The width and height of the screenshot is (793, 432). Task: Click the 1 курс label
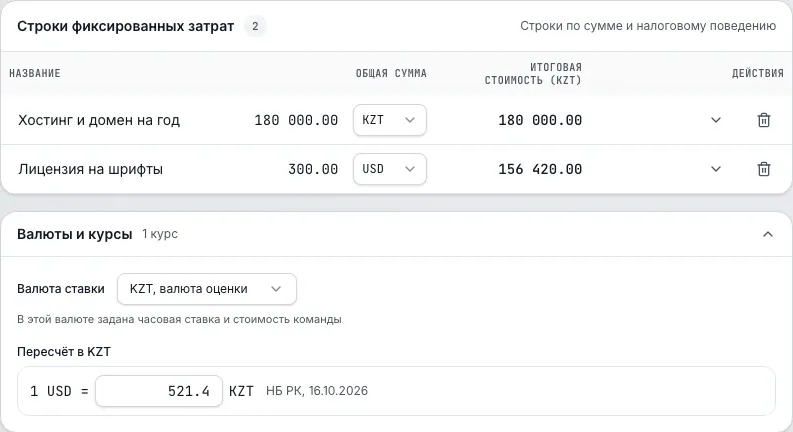tap(160, 234)
